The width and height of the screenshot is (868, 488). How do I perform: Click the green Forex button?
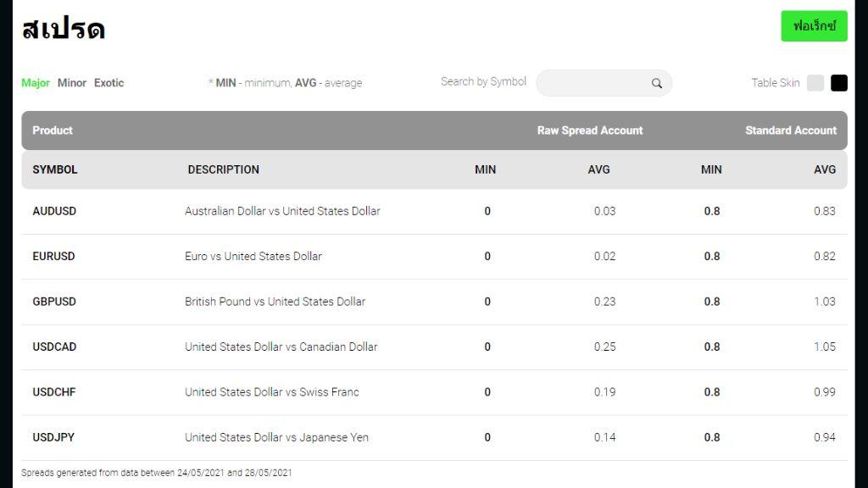tap(814, 26)
